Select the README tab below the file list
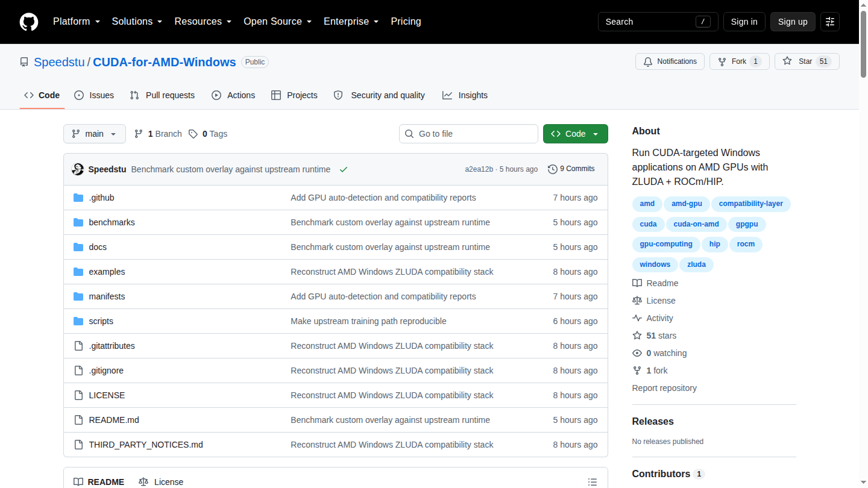 click(99, 482)
